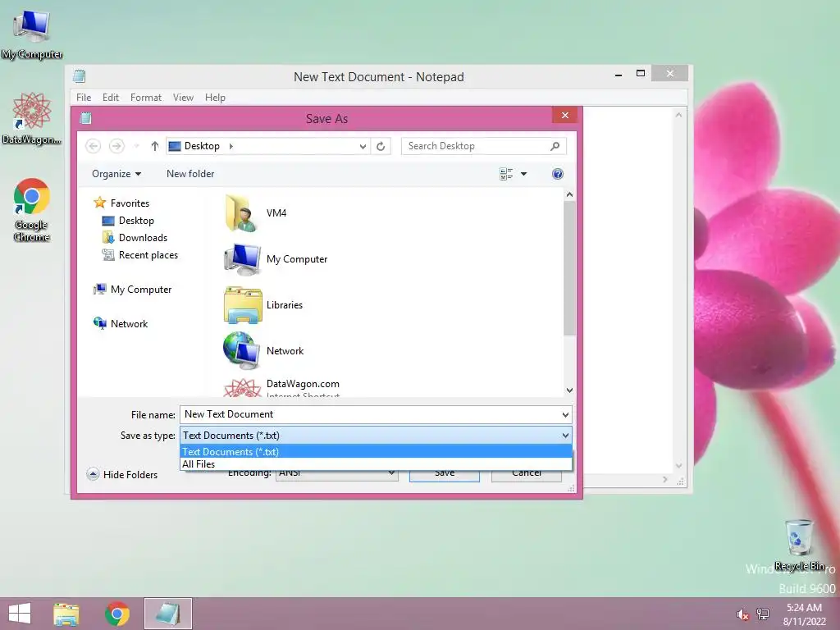Select My Computer icon in file list
Screen dimensions: 840x630
242,259
